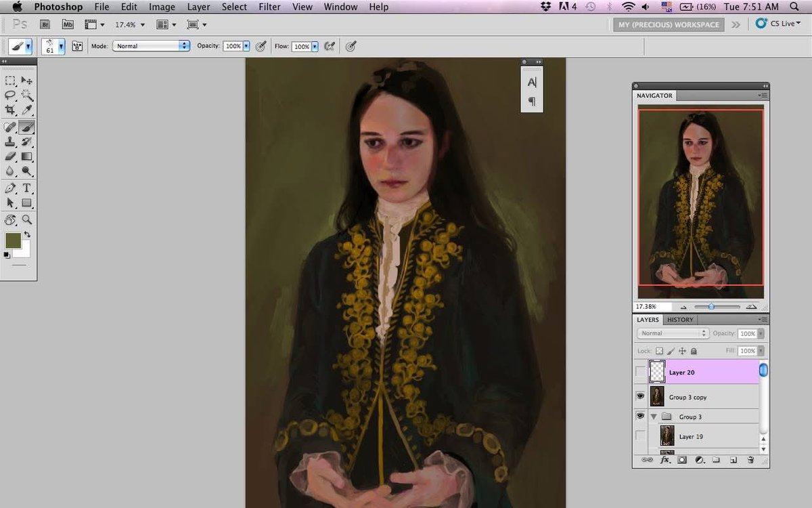Open the Select menu
The height and width of the screenshot is (508, 812).
[x=234, y=7]
